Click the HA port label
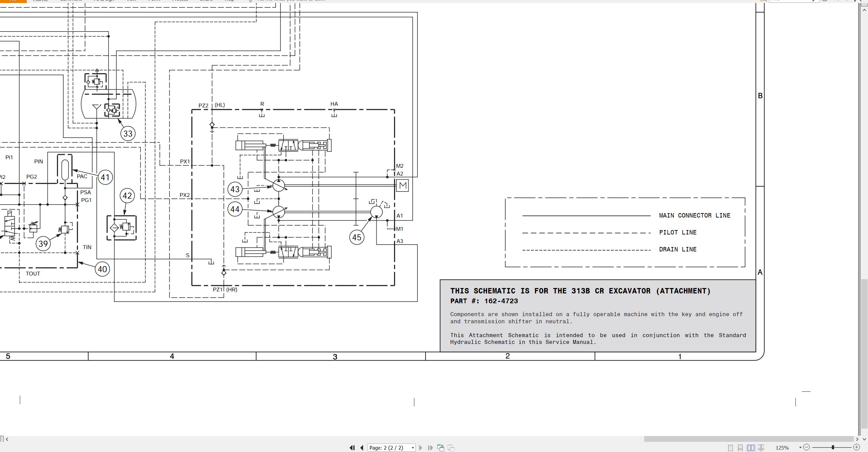The height and width of the screenshot is (452, 868). pyautogui.click(x=334, y=104)
